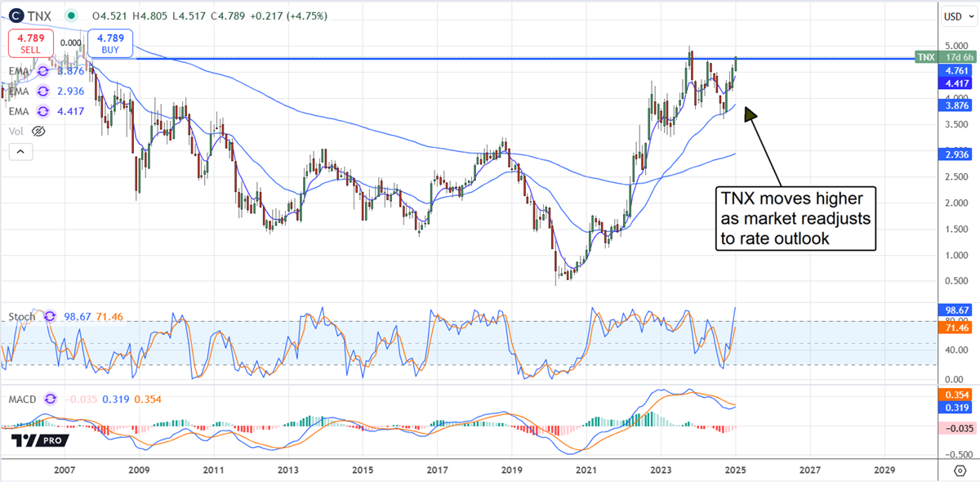Click the TNX symbol logo icon
Viewport: 980px width, 482px height.
click(17, 16)
